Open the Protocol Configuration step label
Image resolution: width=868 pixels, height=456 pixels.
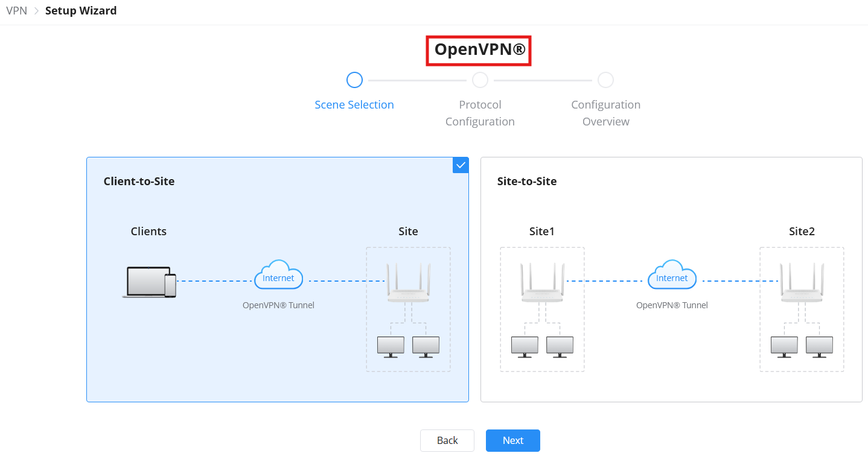tap(480, 113)
